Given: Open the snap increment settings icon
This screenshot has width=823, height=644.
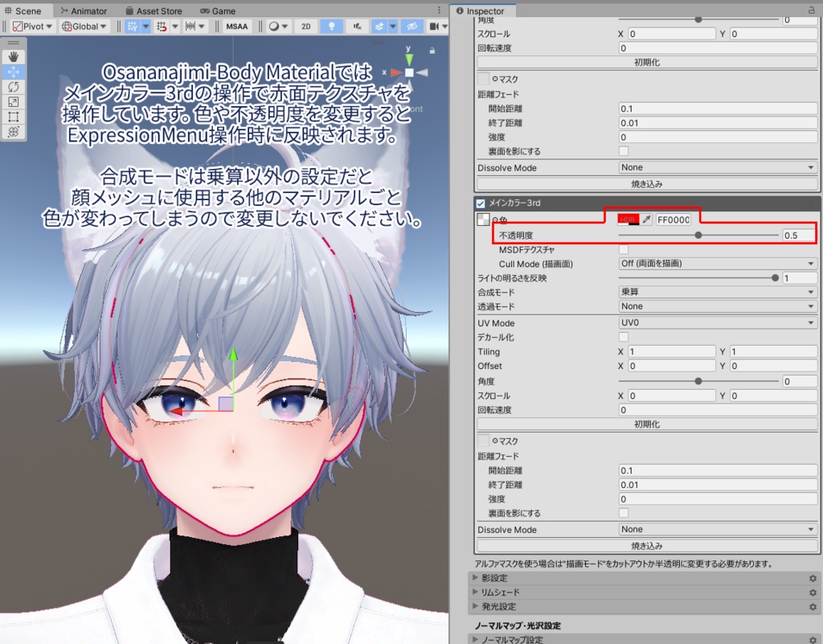Looking at the screenshot, I should coord(190,27).
